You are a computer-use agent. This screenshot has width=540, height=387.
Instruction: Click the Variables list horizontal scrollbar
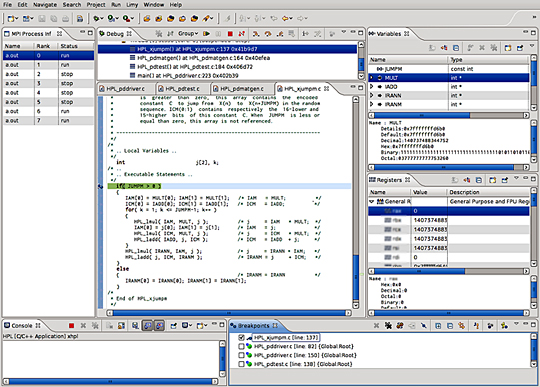449,115
